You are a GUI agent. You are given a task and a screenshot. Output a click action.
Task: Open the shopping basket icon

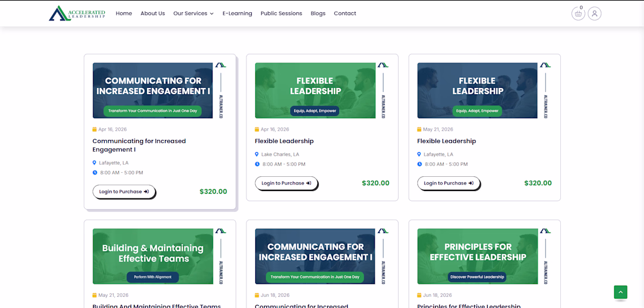click(578, 13)
